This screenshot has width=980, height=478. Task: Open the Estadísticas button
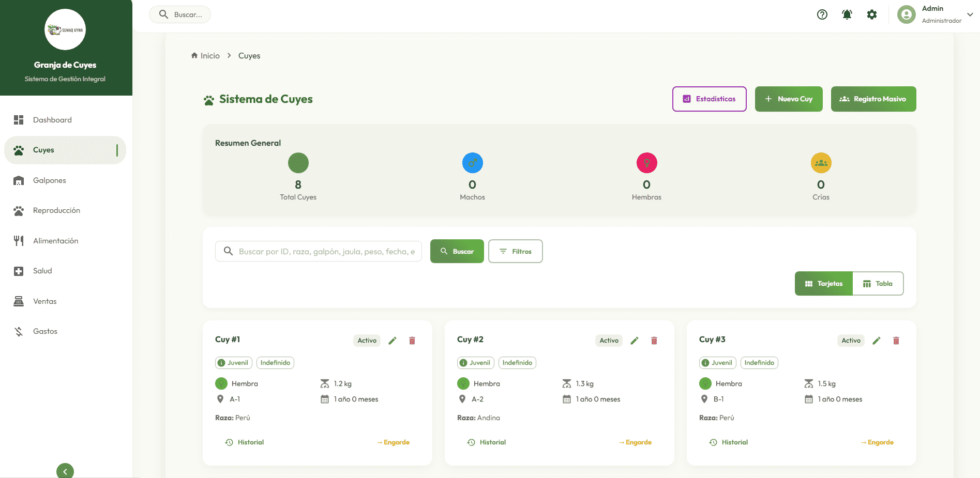pos(709,99)
